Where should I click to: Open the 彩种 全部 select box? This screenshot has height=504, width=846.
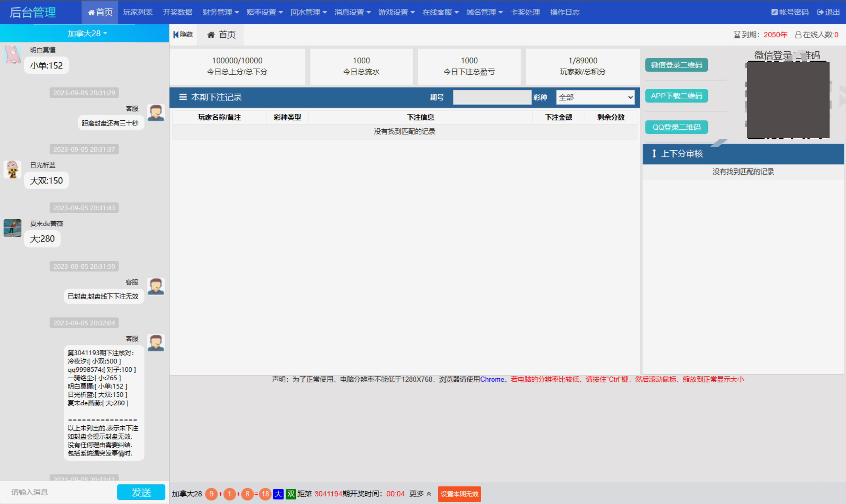(595, 97)
